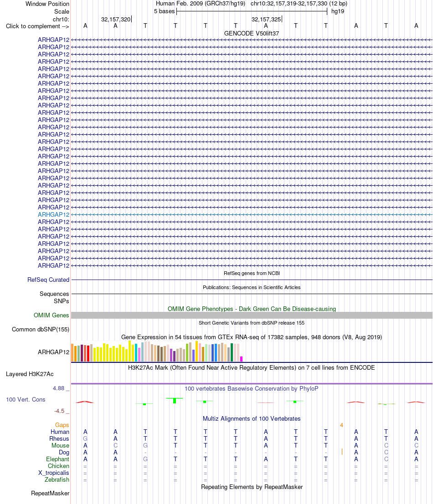Click the 'SNPs' track label
Viewport: 433px width, 504px height.
tap(61, 301)
